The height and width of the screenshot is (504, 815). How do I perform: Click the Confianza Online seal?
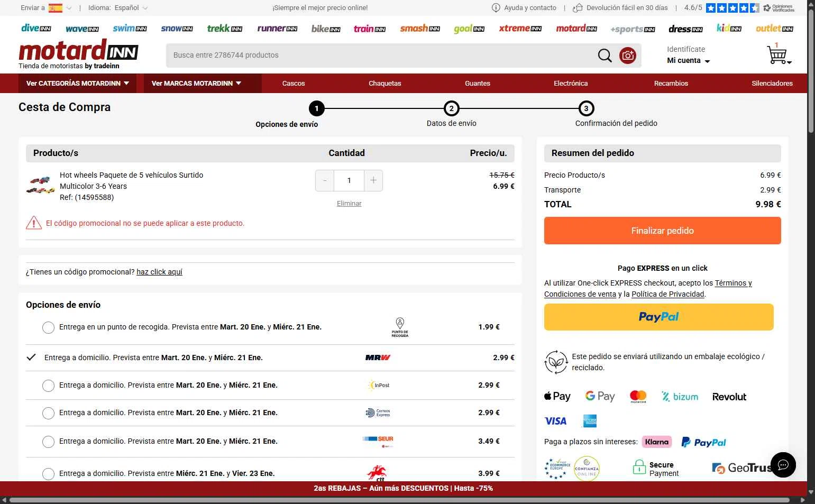coord(587,469)
